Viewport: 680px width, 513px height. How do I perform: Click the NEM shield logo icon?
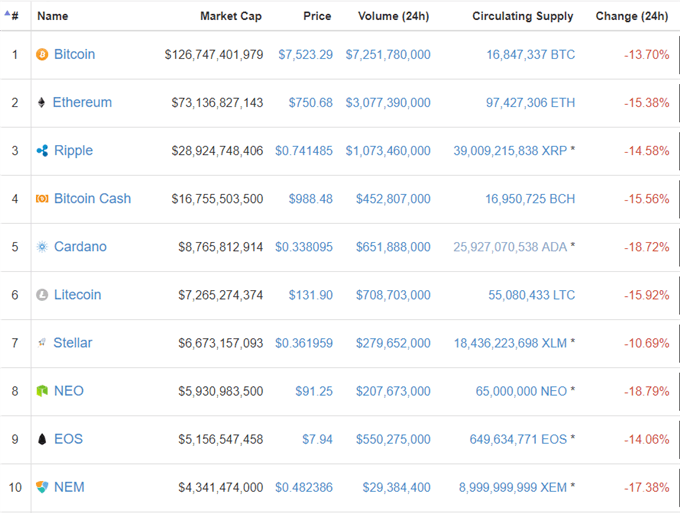point(42,487)
